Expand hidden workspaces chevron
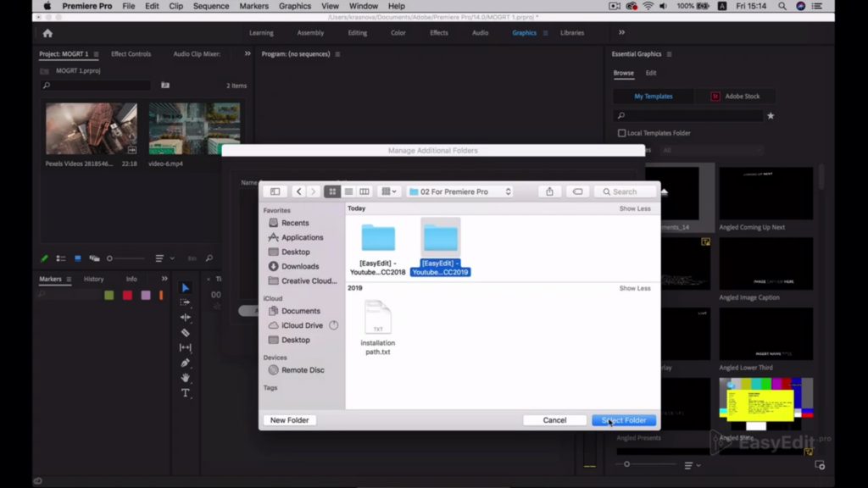 click(x=621, y=33)
